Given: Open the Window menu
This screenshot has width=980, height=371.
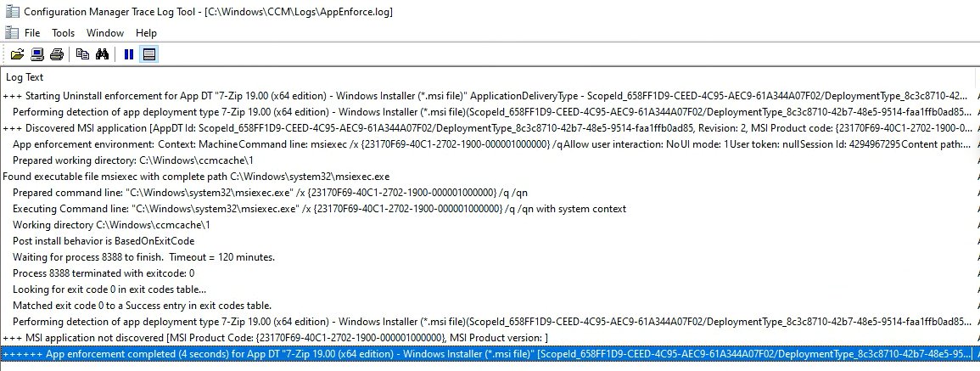Looking at the screenshot, I should click(x=105, y=33).
